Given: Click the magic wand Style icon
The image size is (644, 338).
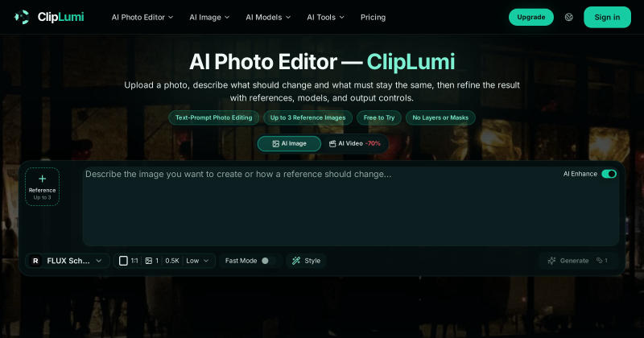Looking at the screenshot, I should [x=296, y=261].
